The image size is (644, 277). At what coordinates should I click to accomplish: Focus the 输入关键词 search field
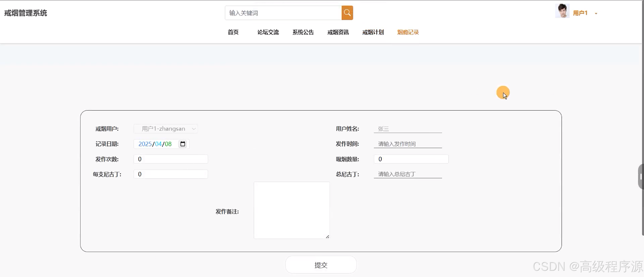[283, 13]
